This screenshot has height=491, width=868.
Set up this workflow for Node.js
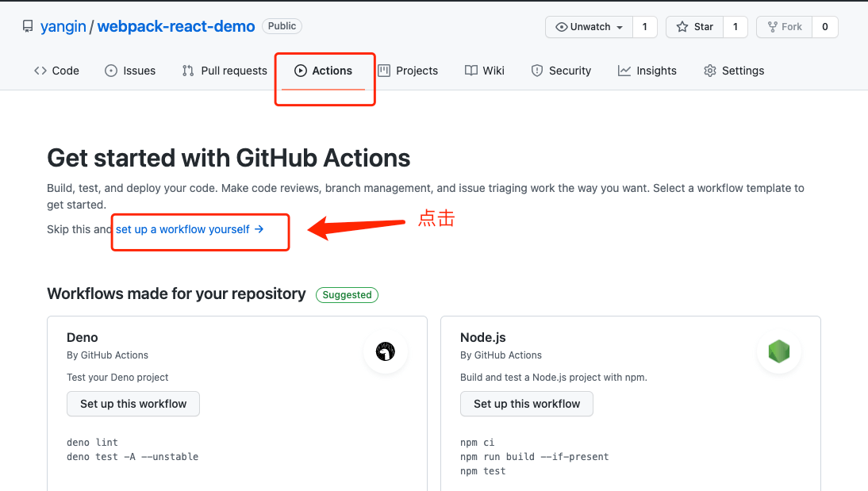[x=527, y=404]
